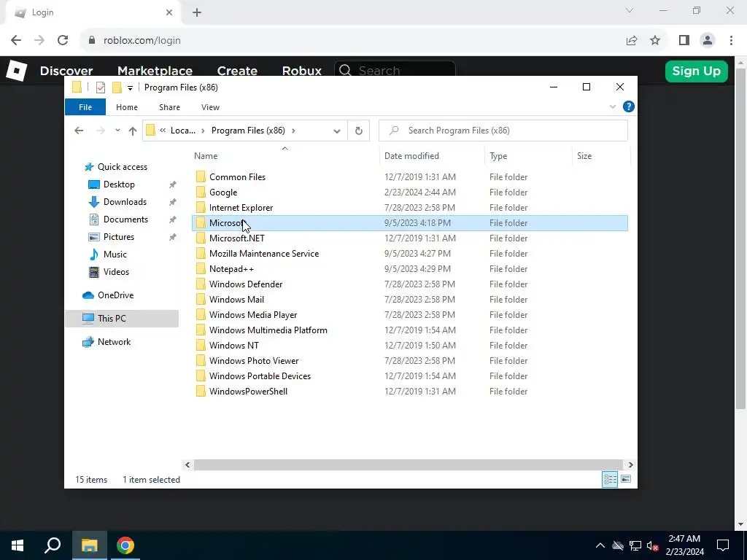The width and height of the screenshot is (747, 560).
Task: Go back in Chrome browser
Action: [16, 40]
